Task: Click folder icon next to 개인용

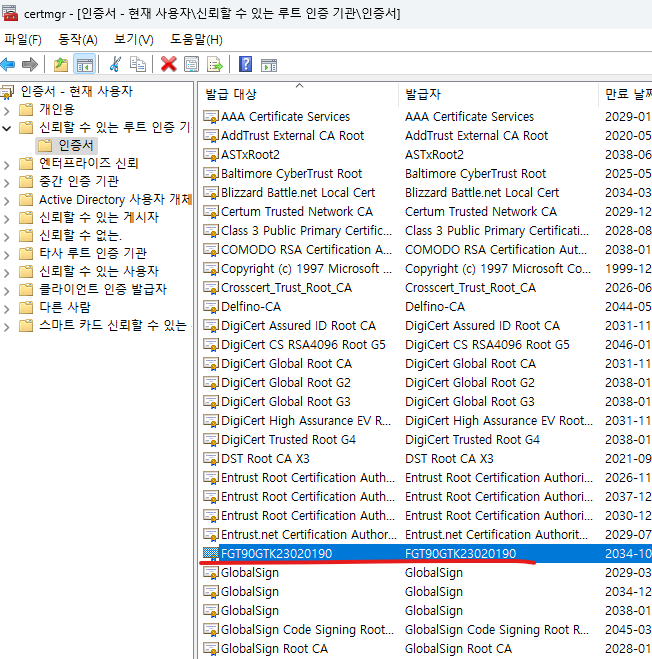Action: 26,109
